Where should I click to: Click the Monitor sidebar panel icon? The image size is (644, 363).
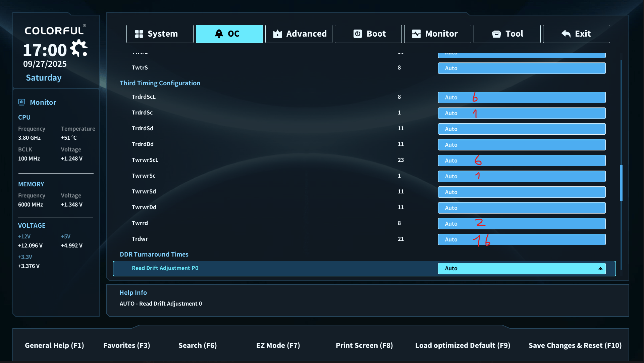pyautogui.click(x=22, y=102)
